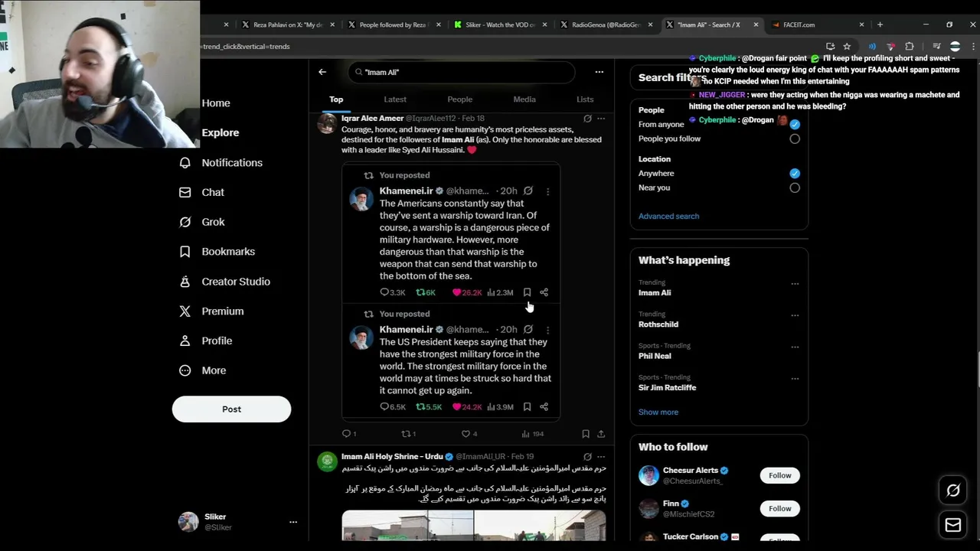Open options for Sir Jim Ratcliffe trend
980x551 pixels.
point(795,379)
